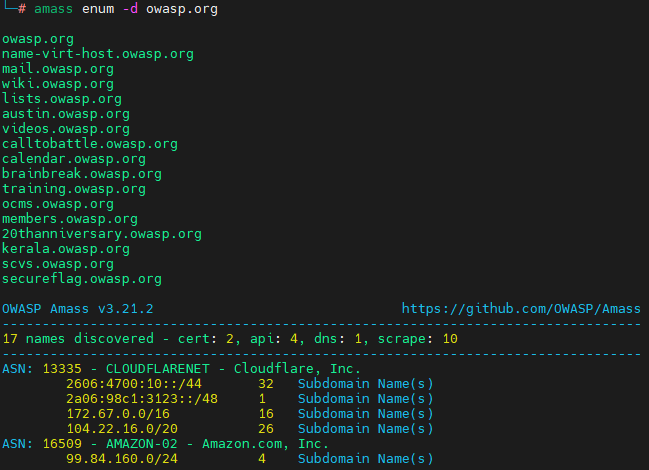Click the 17 names discovered summary line

point(229,339)
